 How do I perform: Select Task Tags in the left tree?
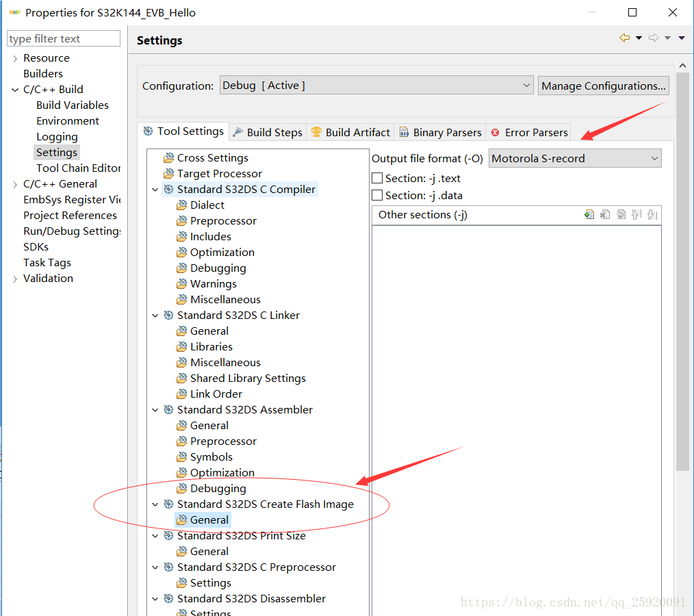click(x=47, y=263)
